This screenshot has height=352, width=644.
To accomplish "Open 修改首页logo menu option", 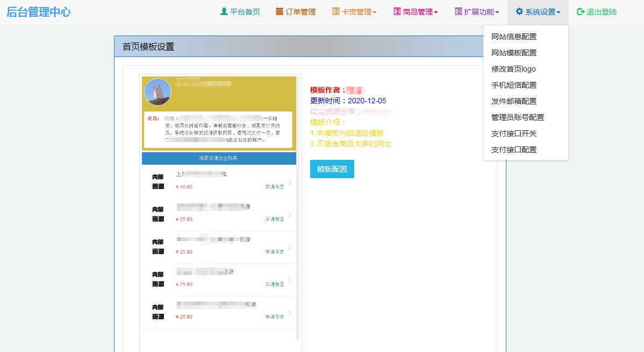I will pos(513,69).
